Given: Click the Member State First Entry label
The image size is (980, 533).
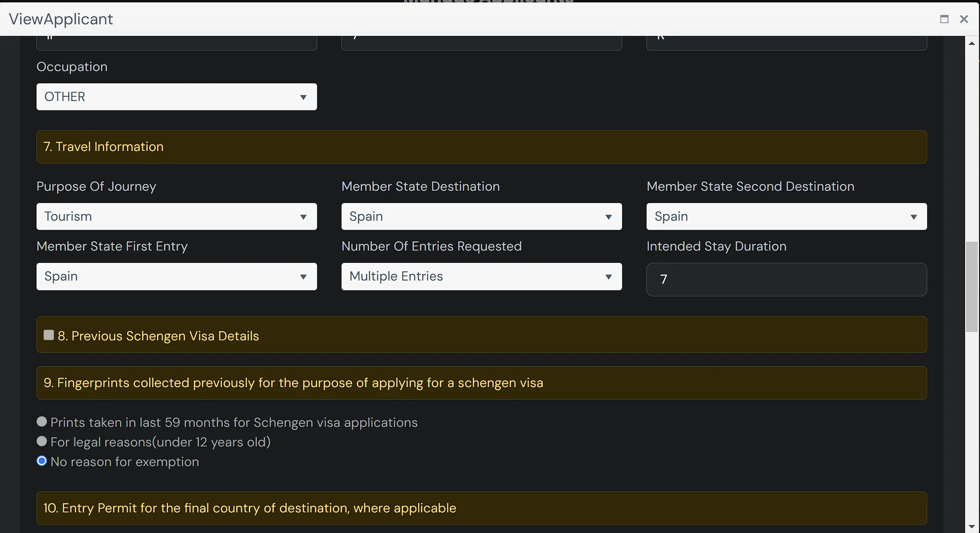Looking at the screenshot, I should (112, 246).
